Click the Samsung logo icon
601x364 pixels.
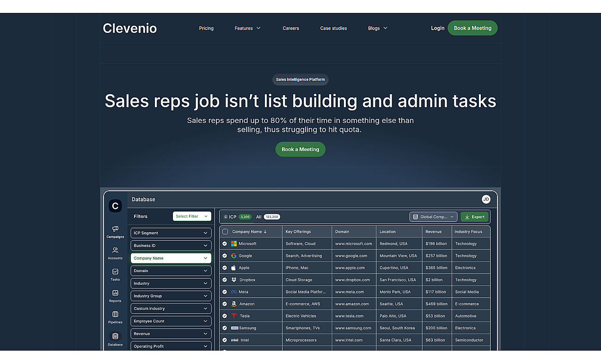[x=234, y=328]
